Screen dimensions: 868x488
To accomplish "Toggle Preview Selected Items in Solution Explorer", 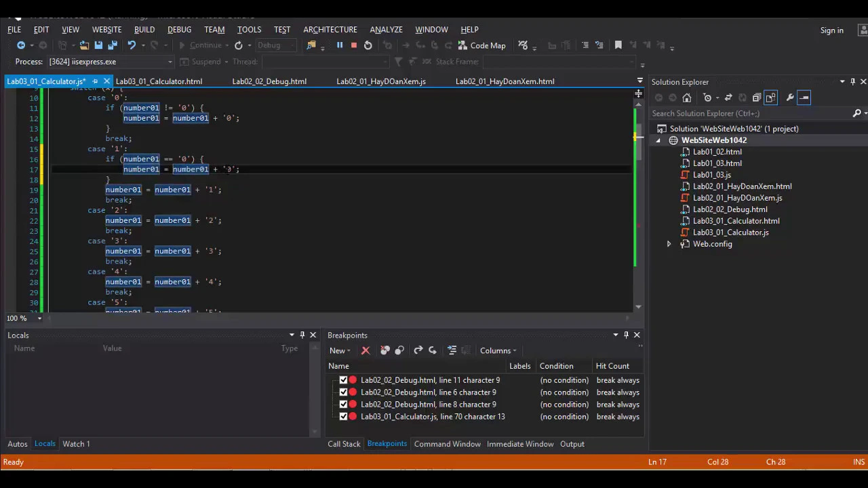I will [804, 98].
